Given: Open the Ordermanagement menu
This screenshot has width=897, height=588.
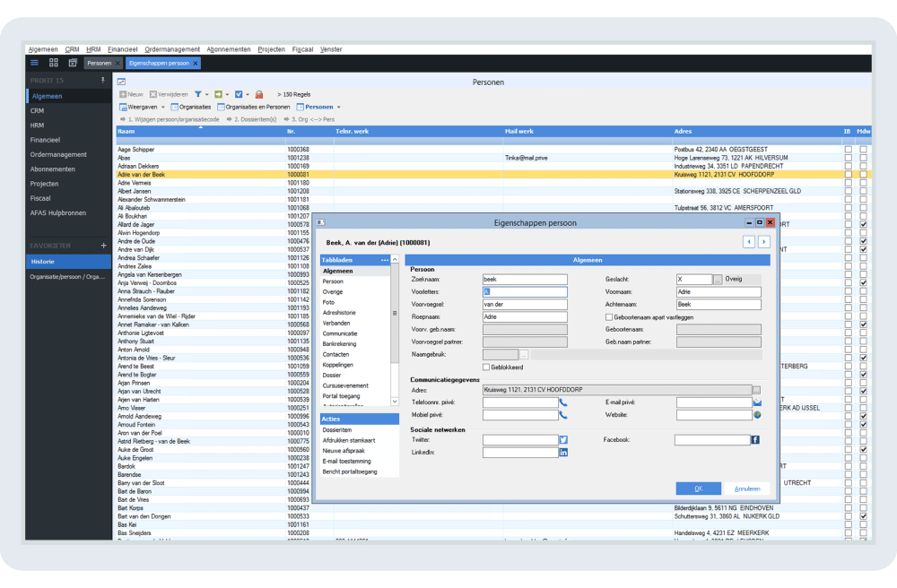Looking at the screenshot, I should [x=171, y=49].
